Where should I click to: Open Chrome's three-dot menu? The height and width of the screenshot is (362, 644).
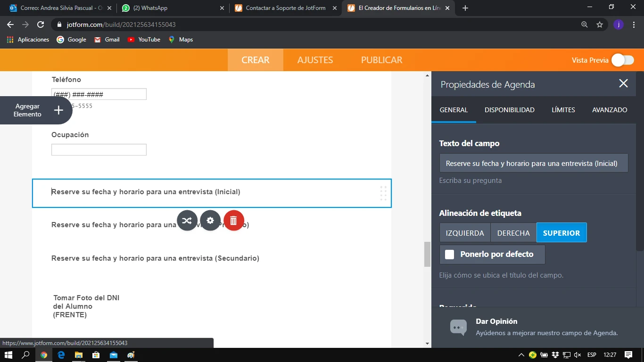coord(634,24)
